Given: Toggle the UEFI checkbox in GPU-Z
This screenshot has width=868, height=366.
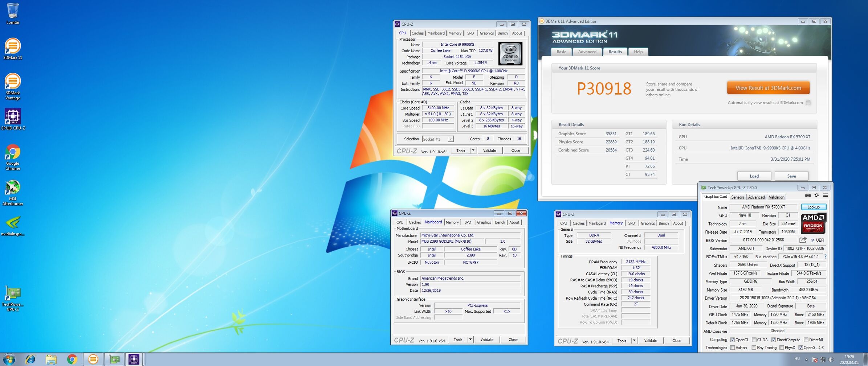Looking at the screenshot, I should (813, 240).
